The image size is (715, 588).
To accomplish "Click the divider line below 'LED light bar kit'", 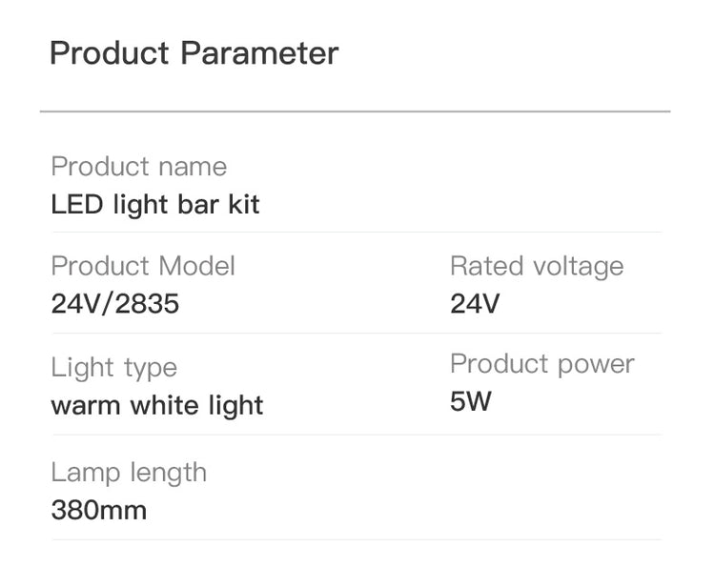I will (355, 232).
